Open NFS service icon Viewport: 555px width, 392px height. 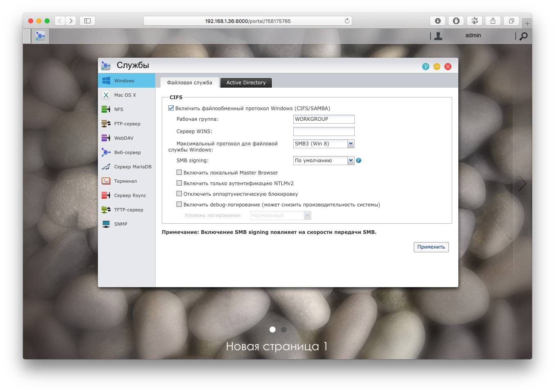tap(106, 109)
